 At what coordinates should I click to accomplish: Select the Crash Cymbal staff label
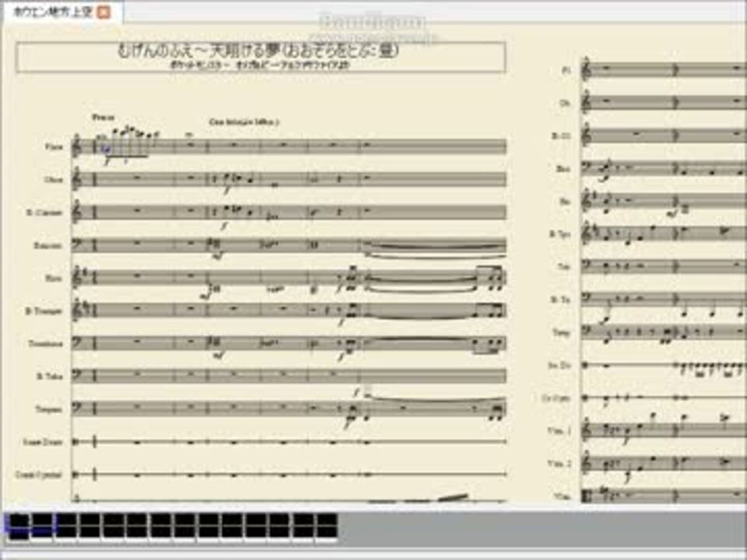(38, 474)
